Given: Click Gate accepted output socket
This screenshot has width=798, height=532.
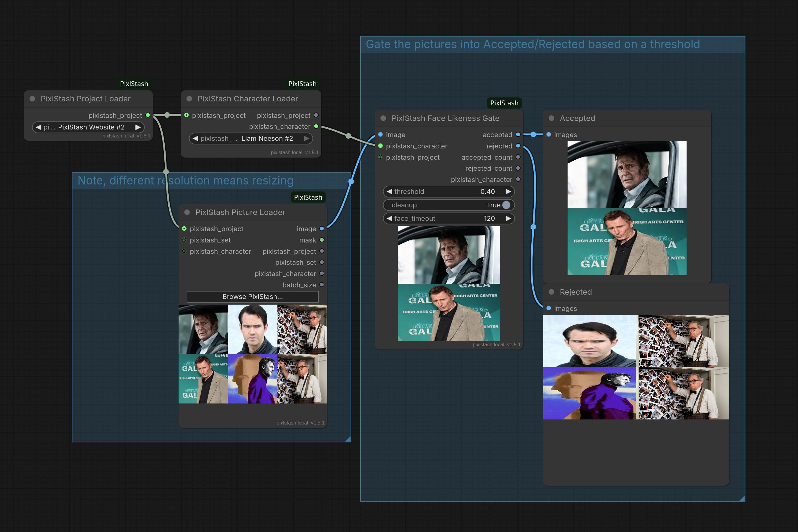Looking at the screenshot, I should [x=518, y=135].
